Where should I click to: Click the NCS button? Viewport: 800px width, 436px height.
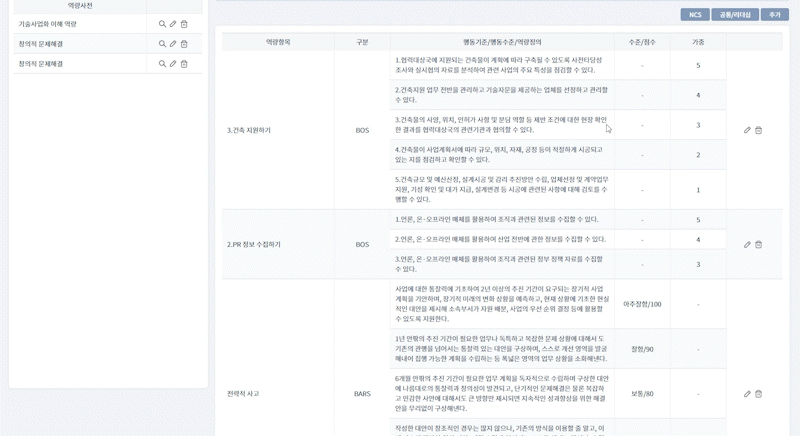[x=695, y=15]
